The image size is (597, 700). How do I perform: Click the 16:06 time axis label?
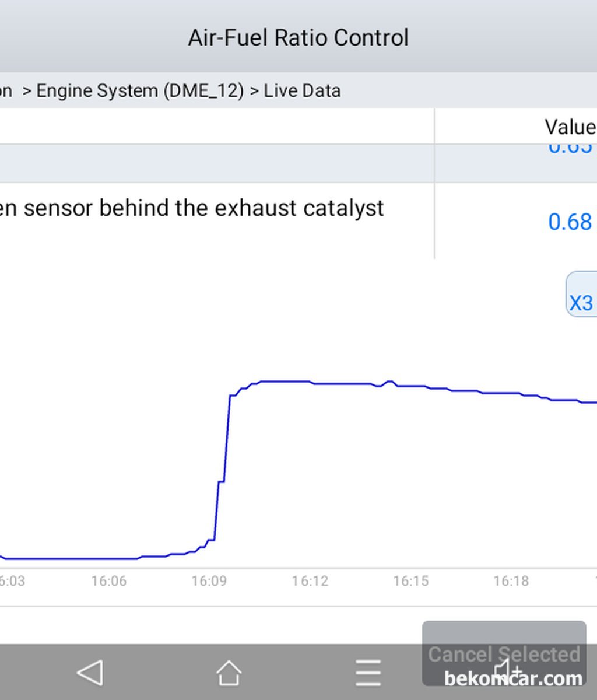[x=108, y=581]
